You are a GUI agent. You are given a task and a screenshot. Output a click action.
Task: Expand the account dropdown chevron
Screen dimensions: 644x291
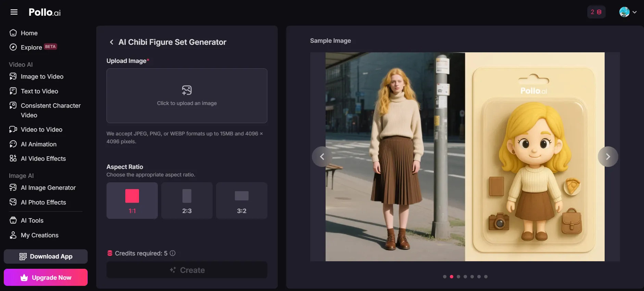pyautogui.click(x=634, y=12)
